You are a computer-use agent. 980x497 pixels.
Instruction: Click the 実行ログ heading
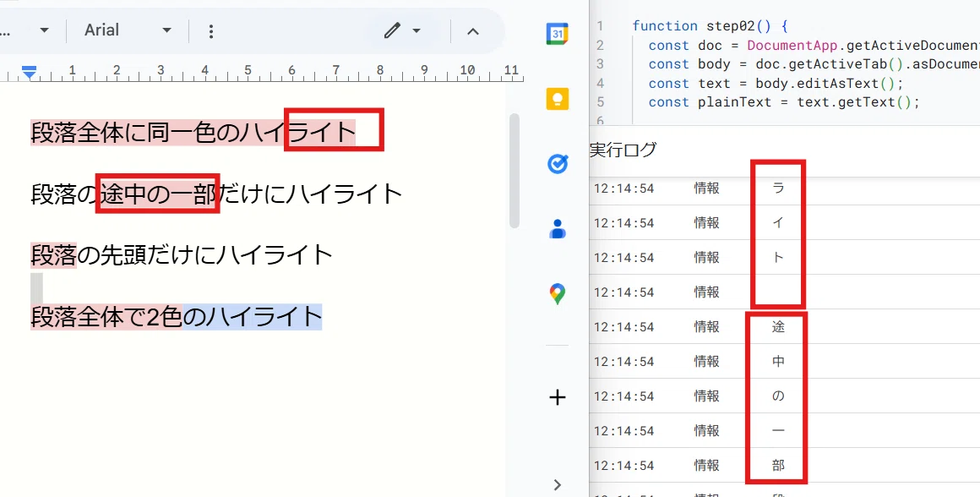pyautogui.click(x=623, y=150)
